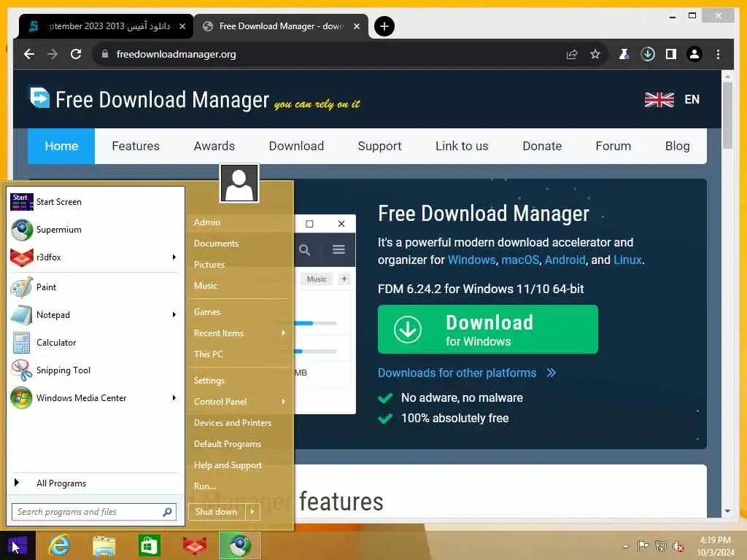
Task: Select the Home navigation tab
Action: coord(61,146)
